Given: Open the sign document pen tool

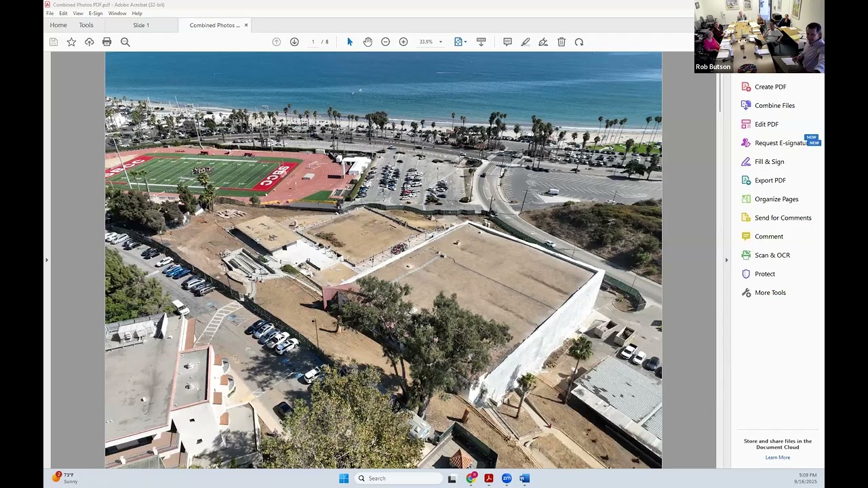Looking at the screenshot, I should [x=543, y=42].
